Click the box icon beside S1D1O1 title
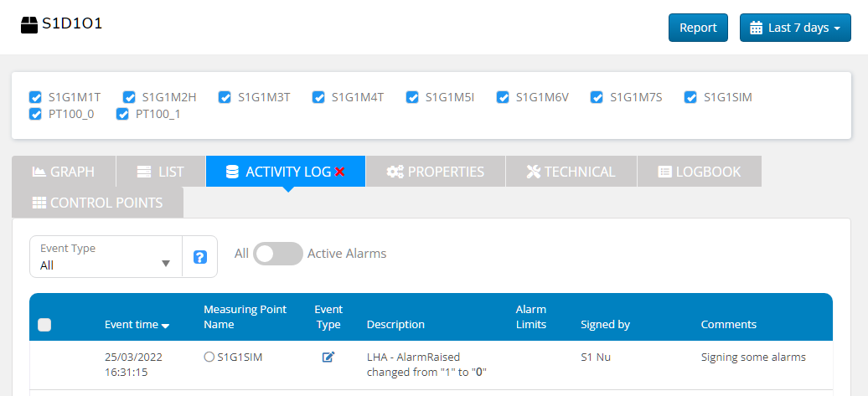Image resolution: width=868 pixels, height=396 pixels. [29, 24]
